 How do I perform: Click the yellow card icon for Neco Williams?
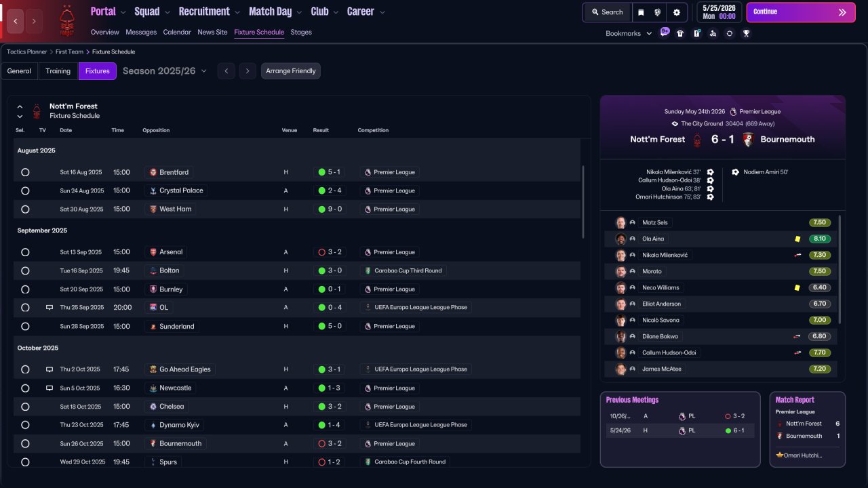click(x=797, y=287)
